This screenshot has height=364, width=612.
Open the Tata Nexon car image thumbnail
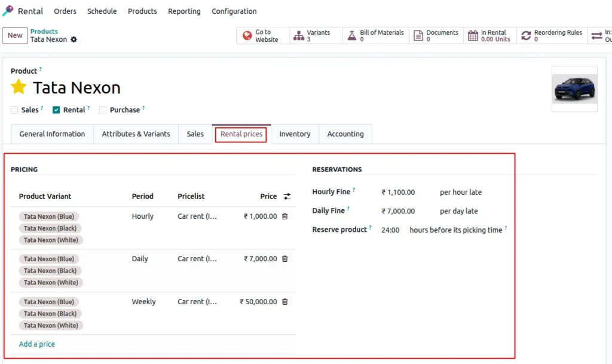coord(574,89)
